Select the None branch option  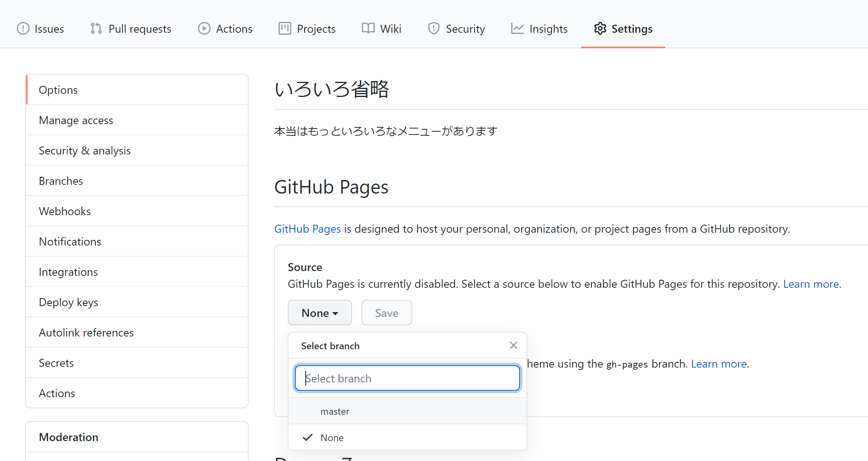332,437
